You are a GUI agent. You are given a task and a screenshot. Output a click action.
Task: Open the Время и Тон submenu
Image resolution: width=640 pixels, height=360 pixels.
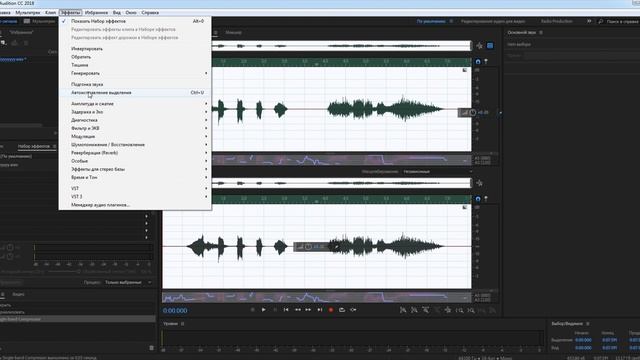(x=135, y=177)
